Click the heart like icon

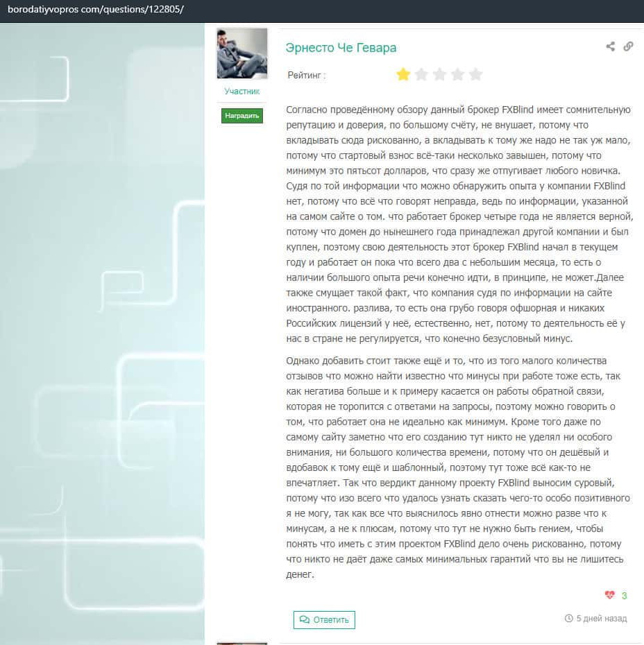609,595
